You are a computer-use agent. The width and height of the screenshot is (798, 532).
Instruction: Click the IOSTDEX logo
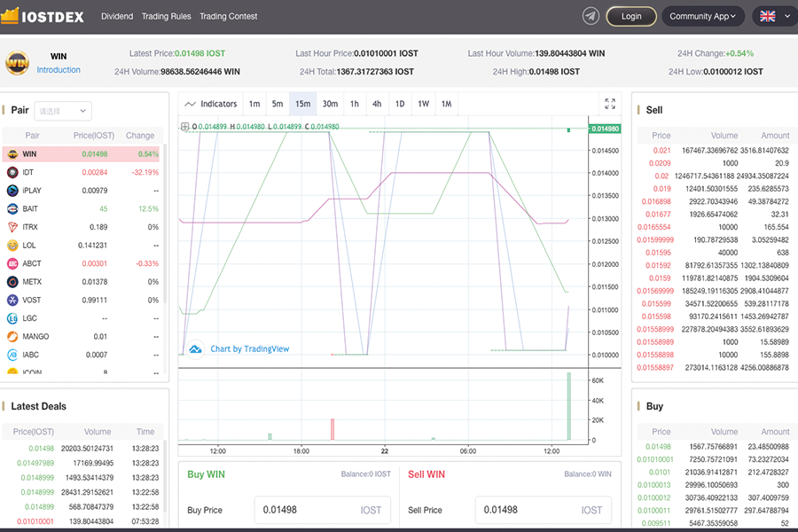pos(43,16)
